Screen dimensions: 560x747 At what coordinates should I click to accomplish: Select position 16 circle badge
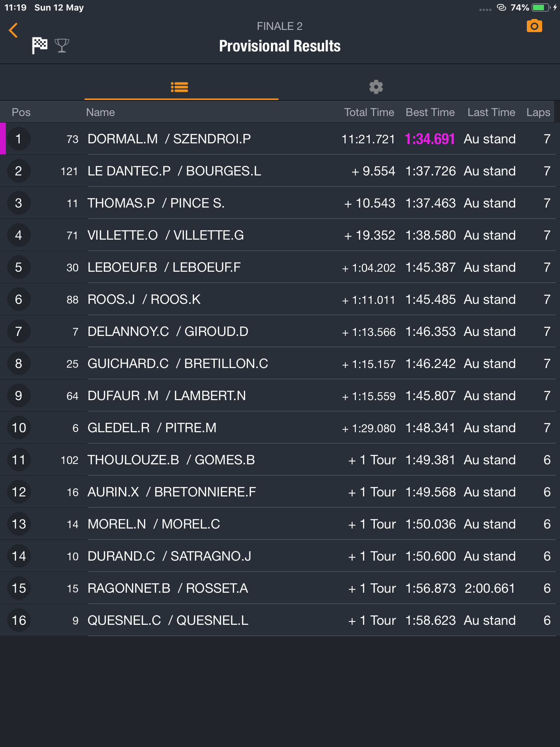[19, 620]
